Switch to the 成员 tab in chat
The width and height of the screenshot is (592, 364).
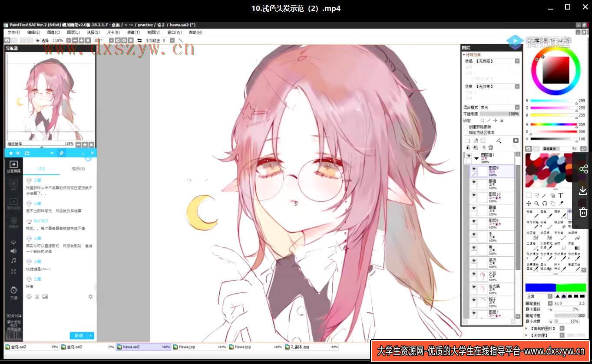point(78,169)
